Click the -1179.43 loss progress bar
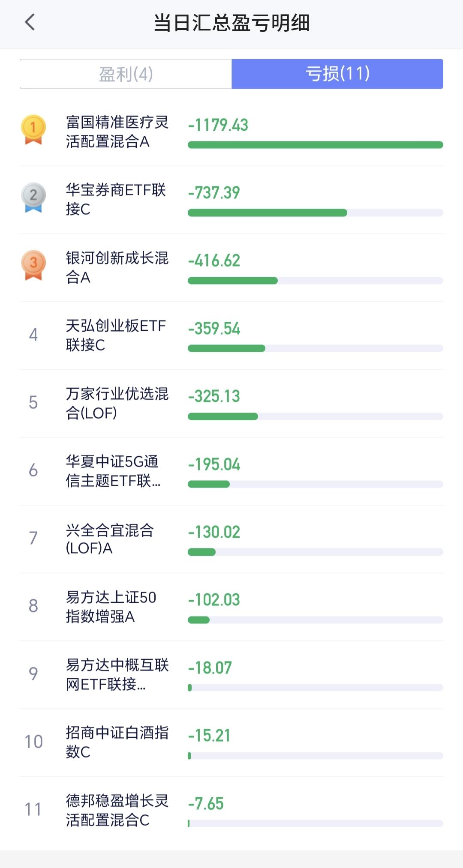Viewport: 463px width, 868px height. (x=315, y=145)
